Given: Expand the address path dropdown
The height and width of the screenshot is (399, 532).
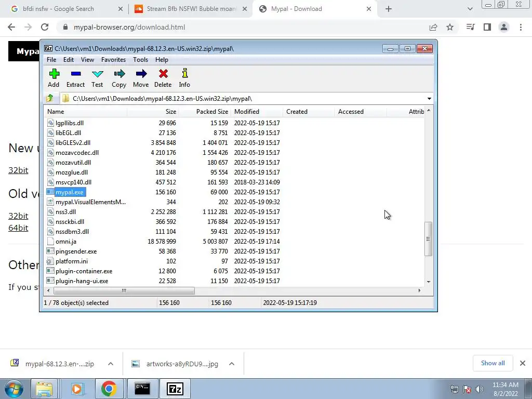Looking at the screenshot, I should (429, 99).
